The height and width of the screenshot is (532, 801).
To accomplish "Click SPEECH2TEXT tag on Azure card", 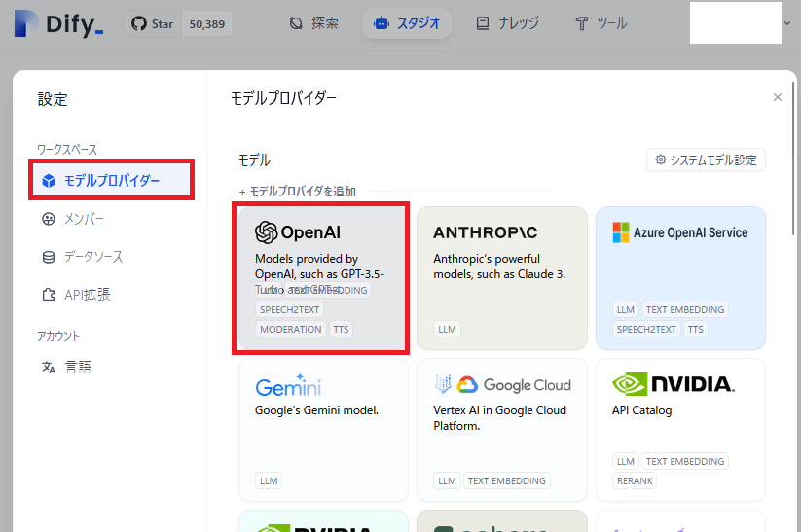I will [x=646, y=330].
